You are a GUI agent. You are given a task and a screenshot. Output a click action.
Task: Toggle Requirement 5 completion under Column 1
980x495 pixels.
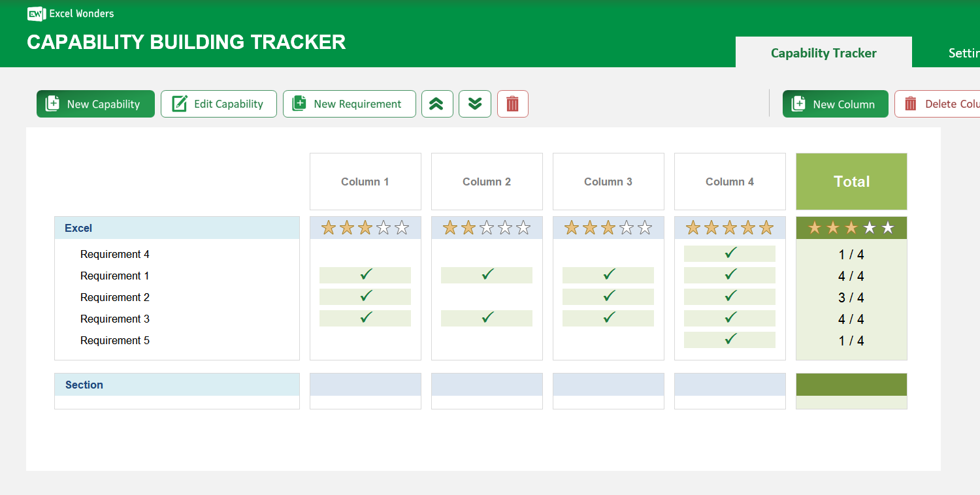point(365,340)
